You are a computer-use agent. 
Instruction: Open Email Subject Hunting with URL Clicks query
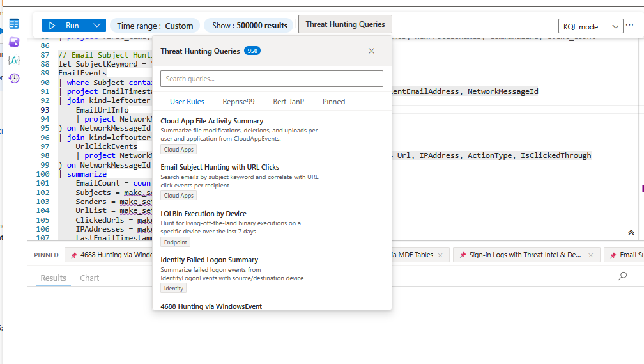pos(220,167)
